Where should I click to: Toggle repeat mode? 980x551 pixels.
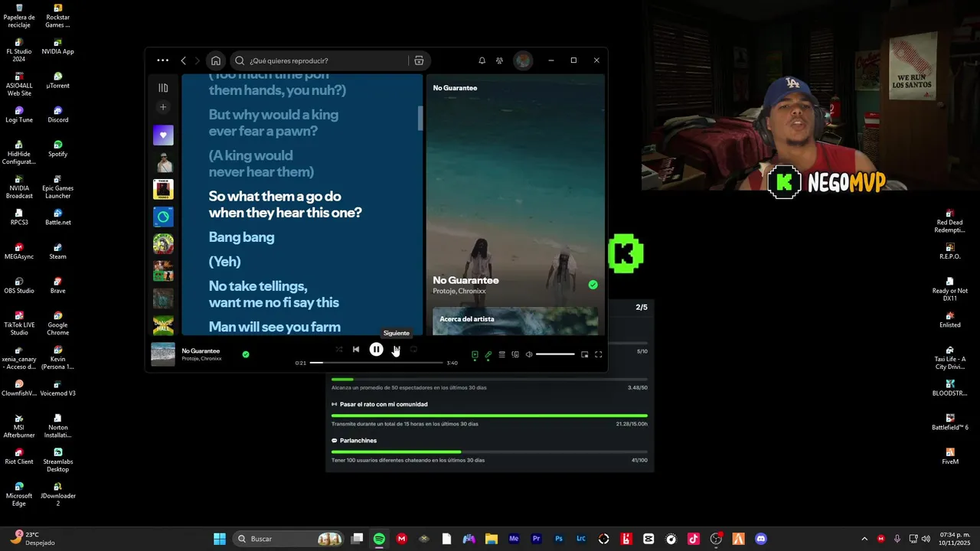click(x=413, y=349)
